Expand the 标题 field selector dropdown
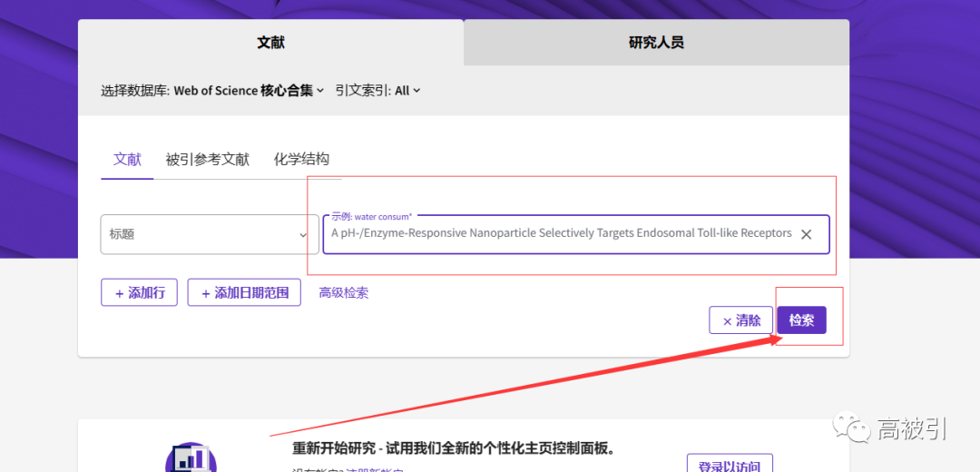Image resolution: width=980 pixels, height=472 pixels. (210, 234)
